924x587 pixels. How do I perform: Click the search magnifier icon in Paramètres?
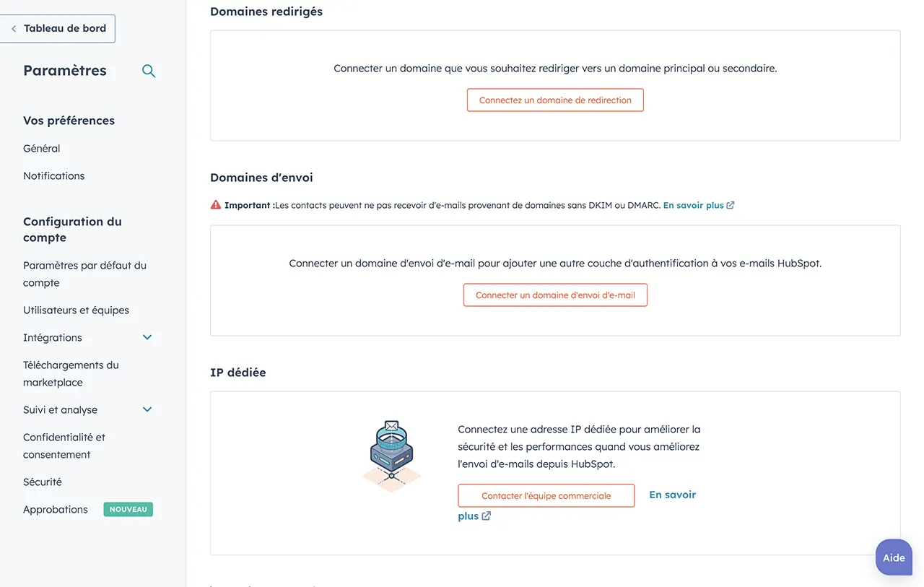pyautogui.click(x=149, y=71)
